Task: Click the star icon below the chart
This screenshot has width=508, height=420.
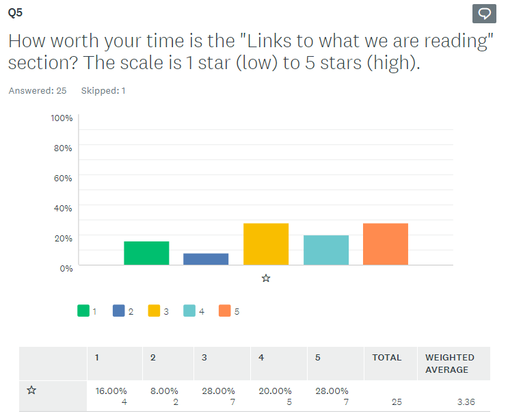Action: pos(266,278)
